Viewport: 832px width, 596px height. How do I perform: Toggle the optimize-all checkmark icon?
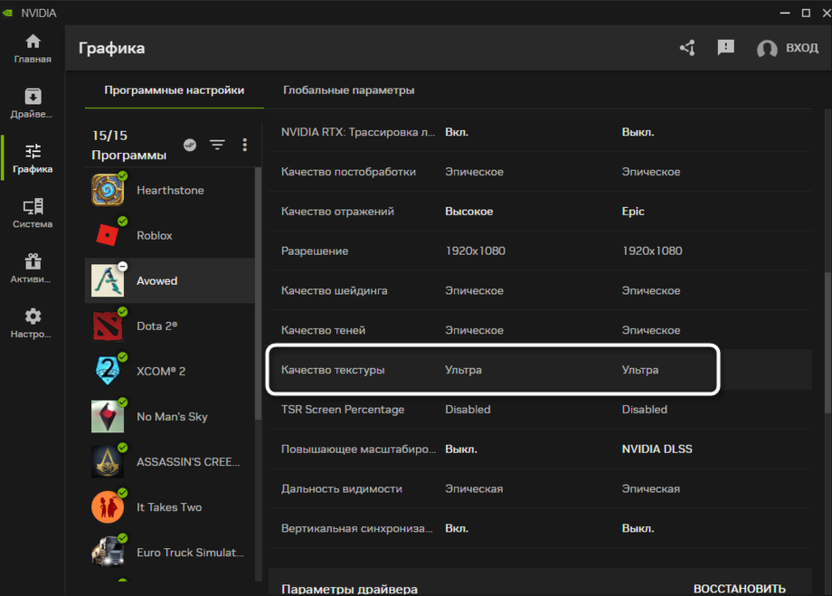pos(190,145)
